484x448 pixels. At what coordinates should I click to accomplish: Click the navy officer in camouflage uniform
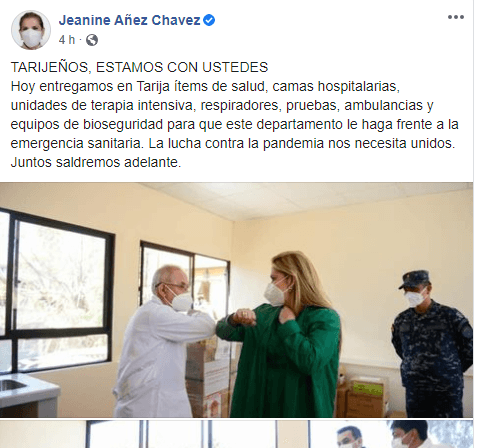pos(432,343)
